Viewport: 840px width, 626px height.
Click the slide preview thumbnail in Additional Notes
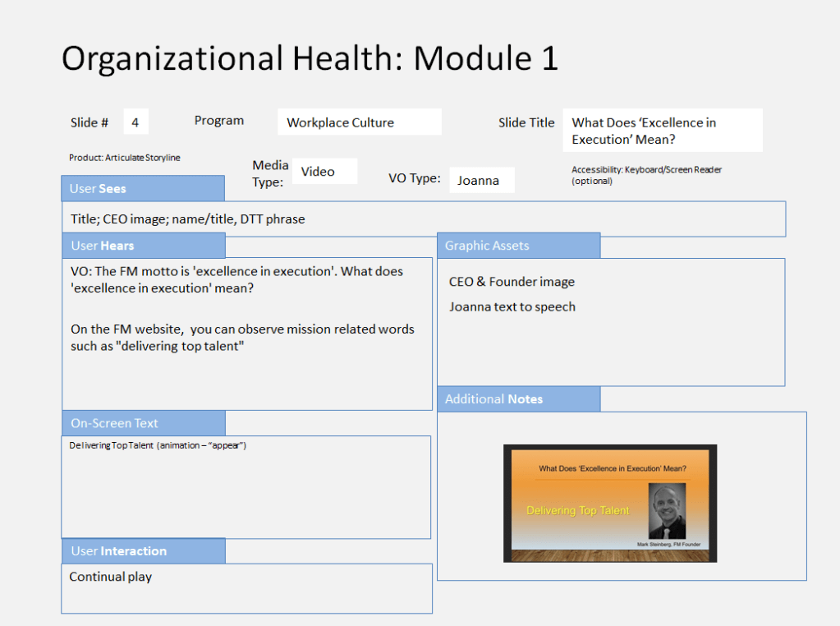609,503
